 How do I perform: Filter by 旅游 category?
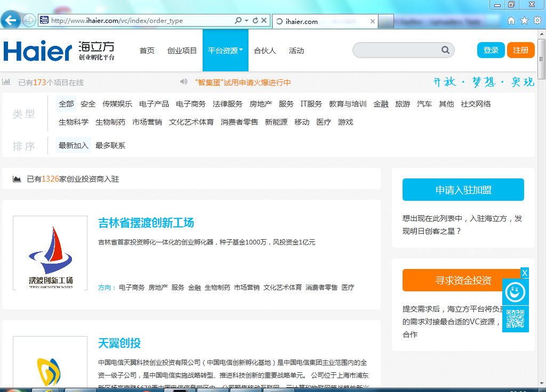(x=403, y=104)
